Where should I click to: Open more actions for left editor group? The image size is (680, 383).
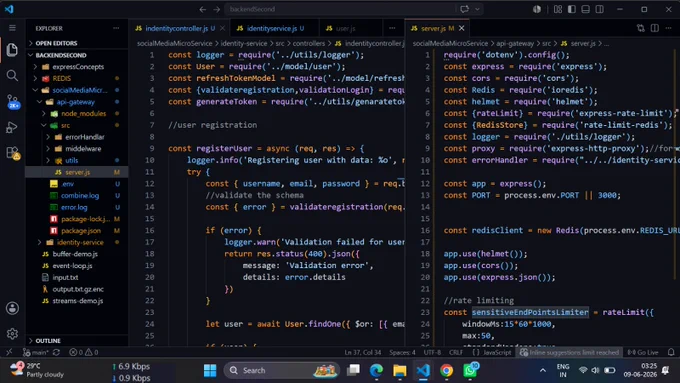[392, 28]
